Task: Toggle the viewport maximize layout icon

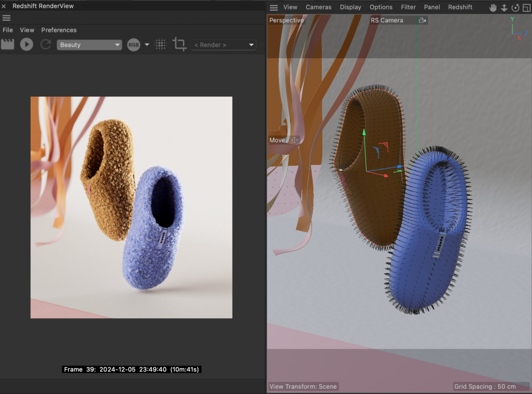Action: click(526, 7)
